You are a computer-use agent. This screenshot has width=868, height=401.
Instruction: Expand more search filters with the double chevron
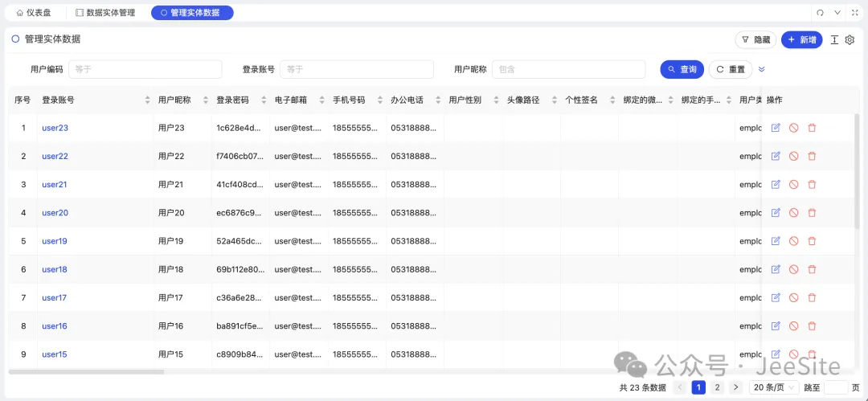click(762, 69)
